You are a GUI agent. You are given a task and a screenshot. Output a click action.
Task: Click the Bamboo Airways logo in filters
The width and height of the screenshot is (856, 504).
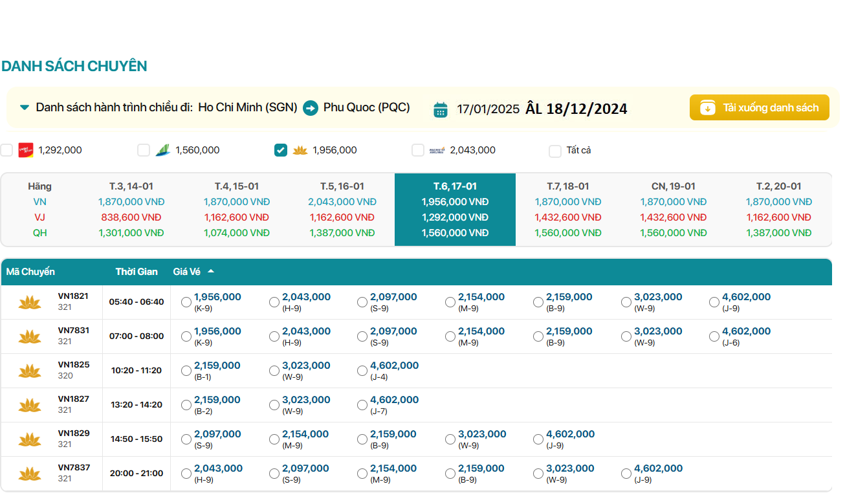click(162, 150)
